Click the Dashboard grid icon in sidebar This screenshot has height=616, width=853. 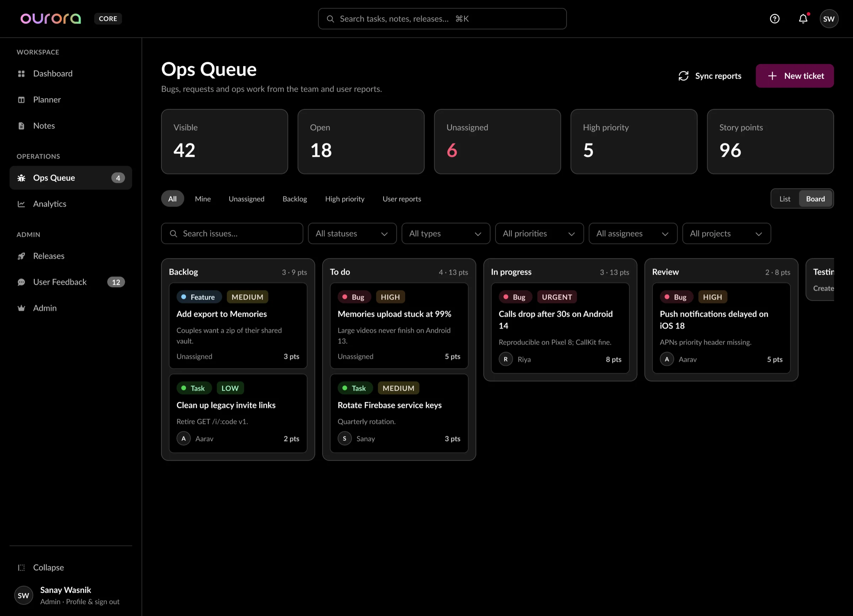(21, 74)
